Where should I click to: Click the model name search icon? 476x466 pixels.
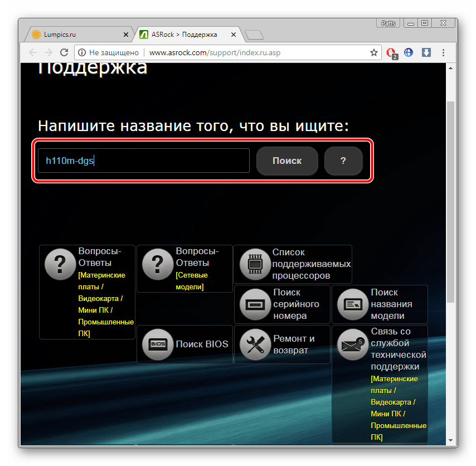(x=352, y=304)
